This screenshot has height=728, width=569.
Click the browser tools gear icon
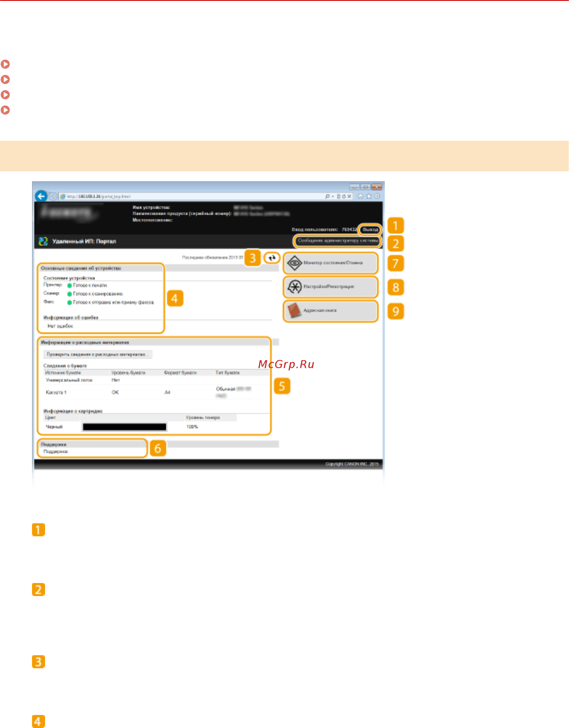pyautogui.click(x=377, y=196)
